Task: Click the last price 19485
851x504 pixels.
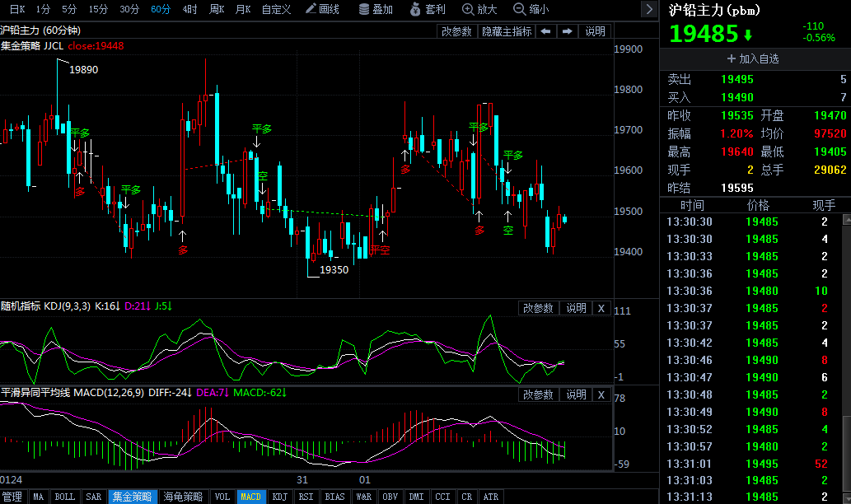Action: tap(704, 34)
